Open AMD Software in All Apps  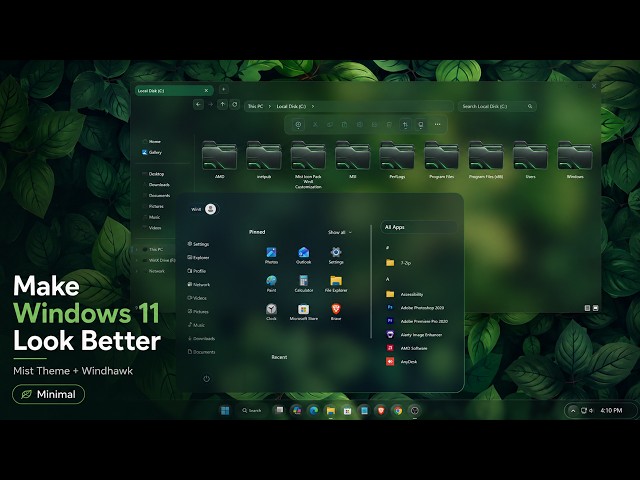point(407,348)
